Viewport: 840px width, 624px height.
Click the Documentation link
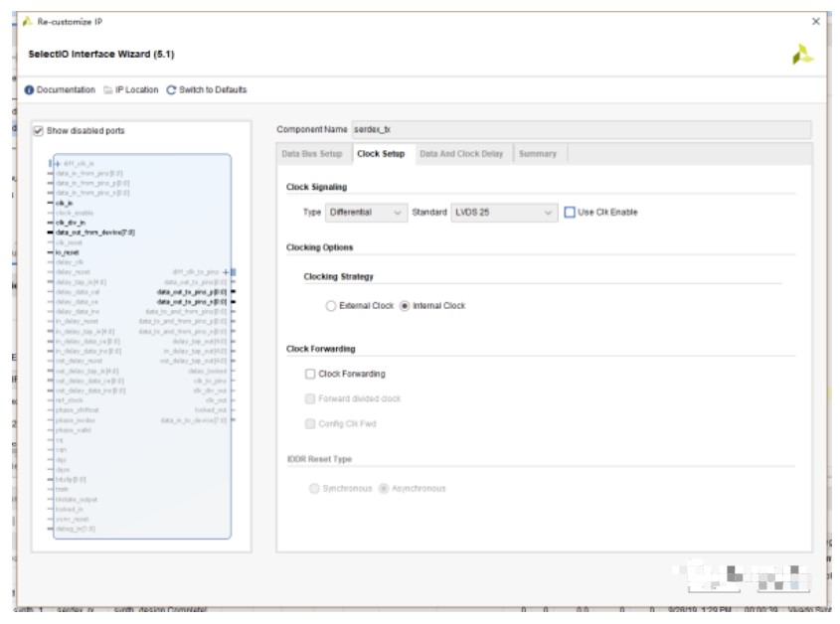point(66,90)
